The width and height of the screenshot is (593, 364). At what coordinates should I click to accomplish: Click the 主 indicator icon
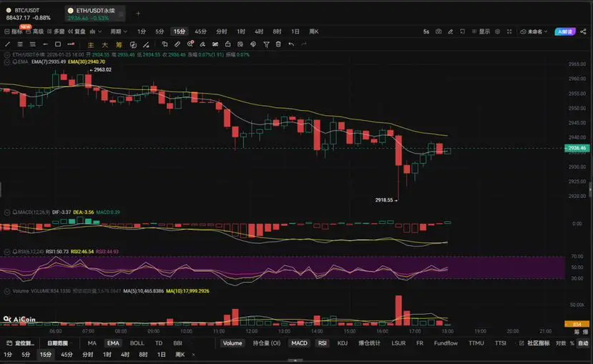tap(91, 44)
